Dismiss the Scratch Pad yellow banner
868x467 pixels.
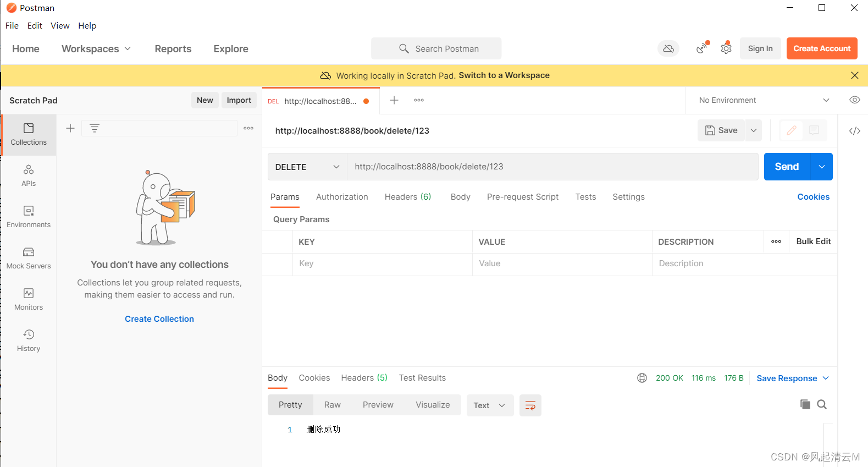pyautogui.click(x=855, y=75)
